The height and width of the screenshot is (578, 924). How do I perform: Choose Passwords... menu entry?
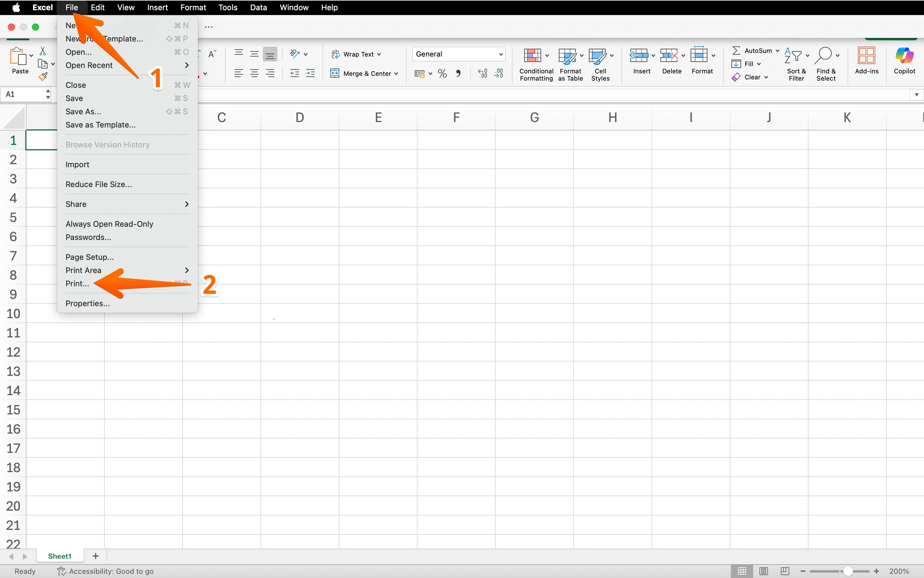[x=127, y=237]
